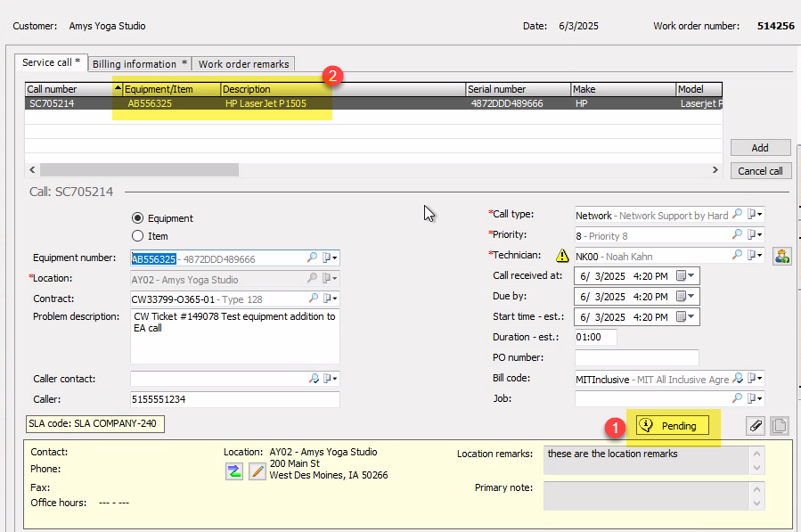Screen dimensions: 801x532
Task: Open Equipment number lookup magnifier
Action: [312, 258]
